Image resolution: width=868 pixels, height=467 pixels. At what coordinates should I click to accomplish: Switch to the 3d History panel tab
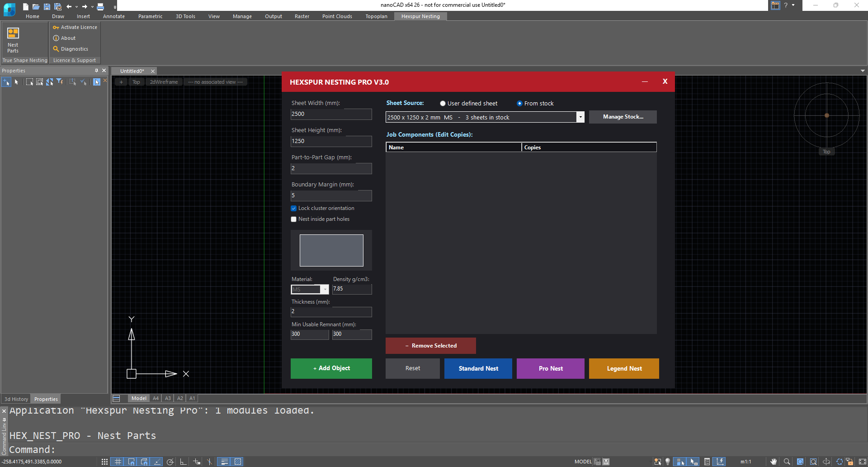16,399
